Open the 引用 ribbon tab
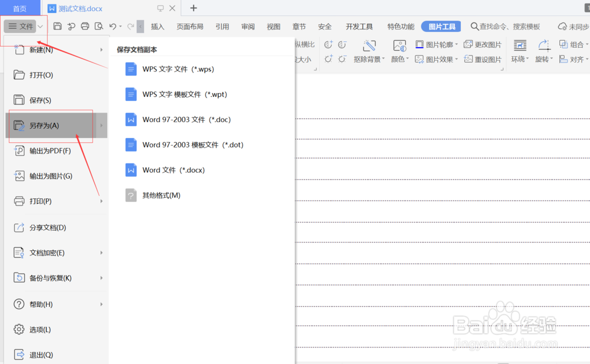590x364 pixels. click(222, 27)
